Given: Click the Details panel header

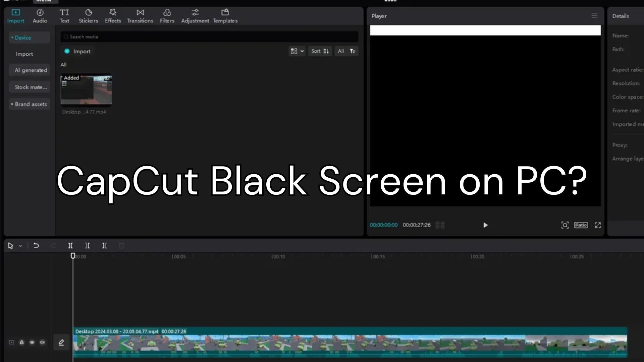Looking at the screenshot, I should coord(621,16).
